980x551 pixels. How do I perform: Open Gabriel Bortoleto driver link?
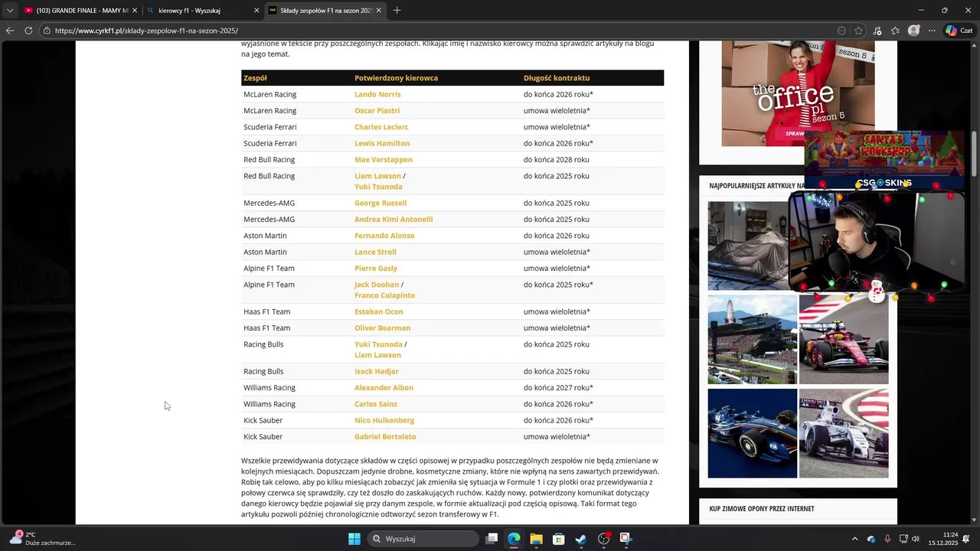point(385,436)
